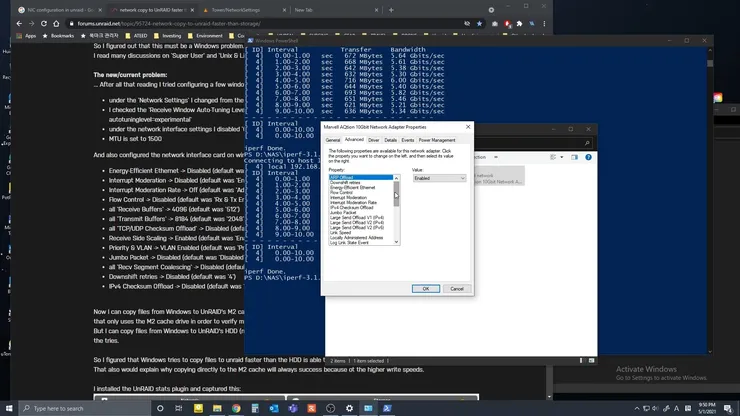Toggle preview pane icon in Network Connections
Screen dimensions: 740x416
click(x=574, y=157)
